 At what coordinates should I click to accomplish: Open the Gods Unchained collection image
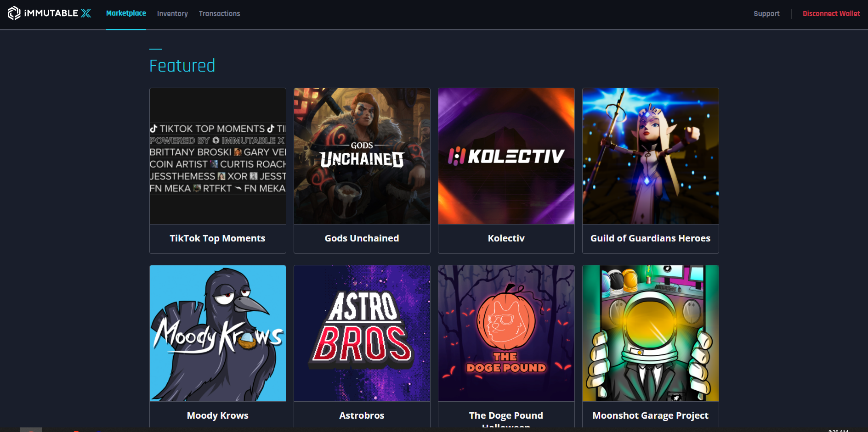pos(362,156)
